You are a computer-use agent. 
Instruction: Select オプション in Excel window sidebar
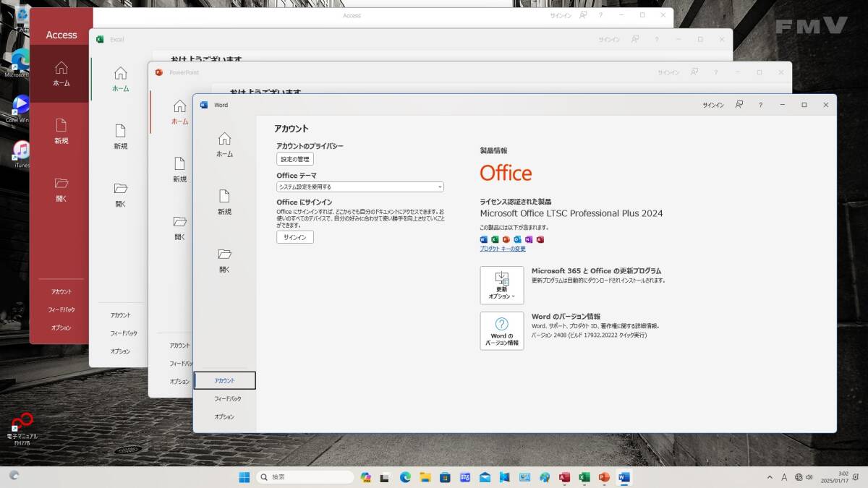pyautogui.click(x=121, y=351)
